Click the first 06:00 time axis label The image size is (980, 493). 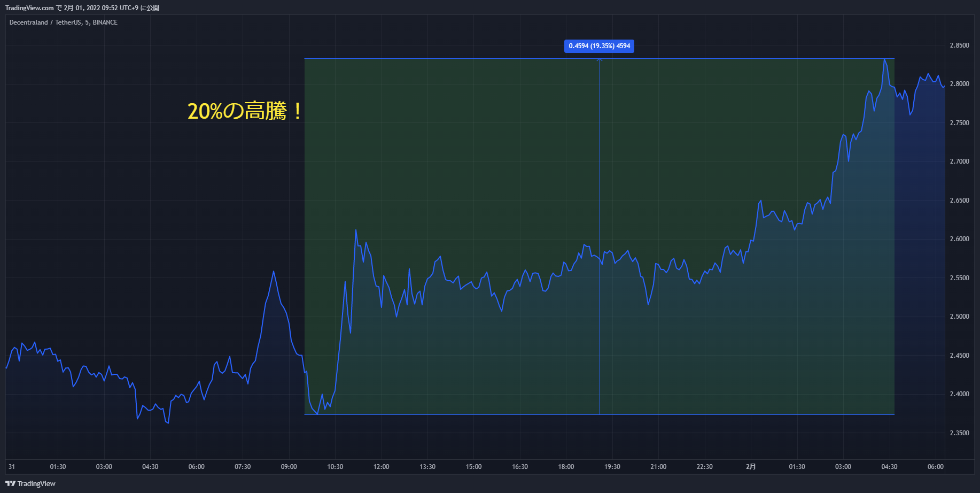pyautogui.click(x=197, y=467)
